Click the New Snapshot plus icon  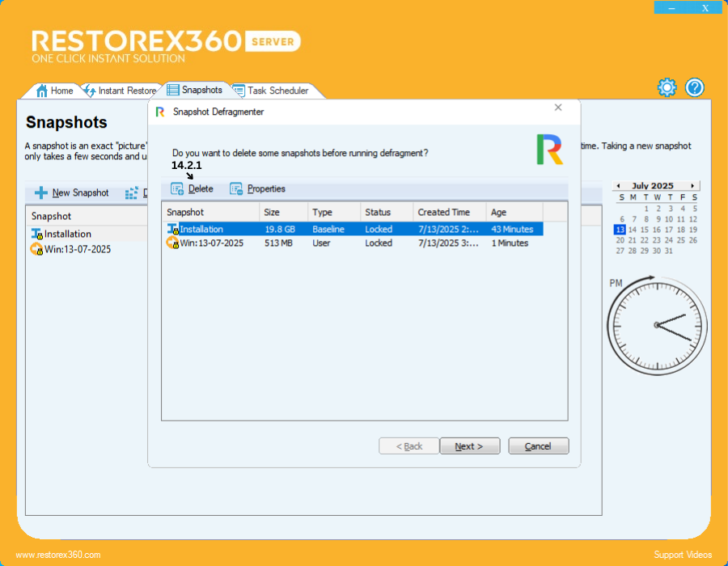[x=41, y=192]
